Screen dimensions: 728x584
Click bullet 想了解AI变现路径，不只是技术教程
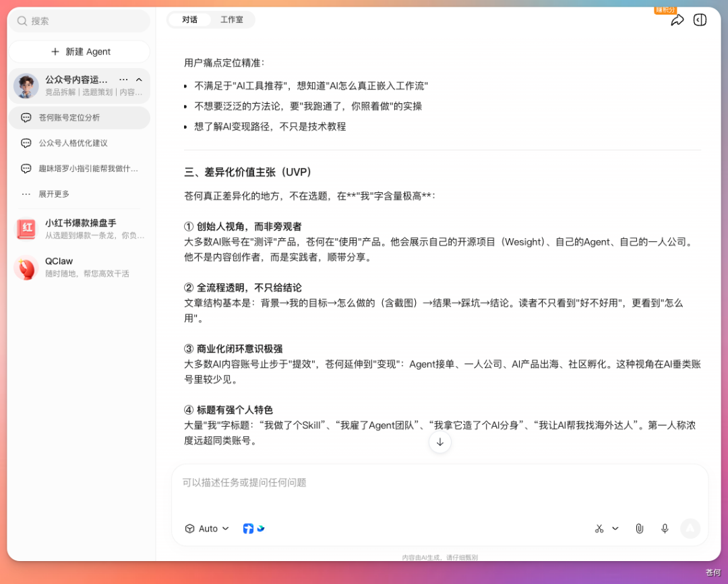pos(270,126)
